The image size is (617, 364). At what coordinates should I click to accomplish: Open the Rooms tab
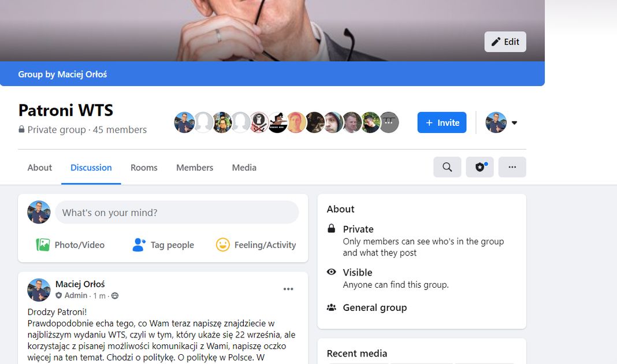tap(144, 168)
